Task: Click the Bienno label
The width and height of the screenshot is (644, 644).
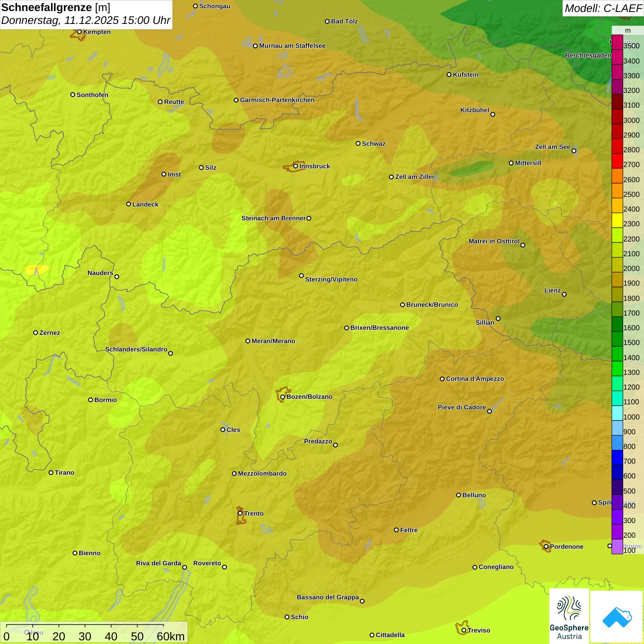Action: pos(89,553)
